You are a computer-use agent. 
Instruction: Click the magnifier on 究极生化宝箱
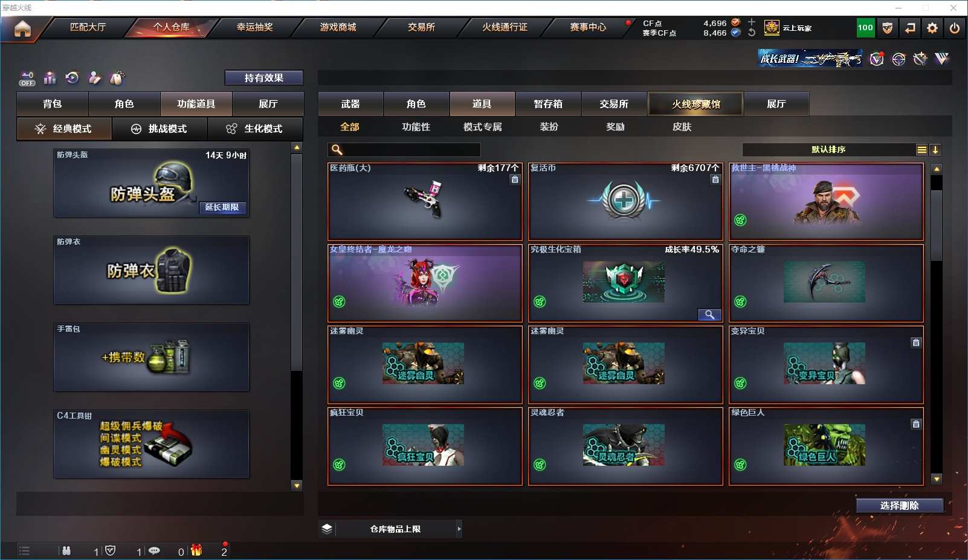pos(709,315)
